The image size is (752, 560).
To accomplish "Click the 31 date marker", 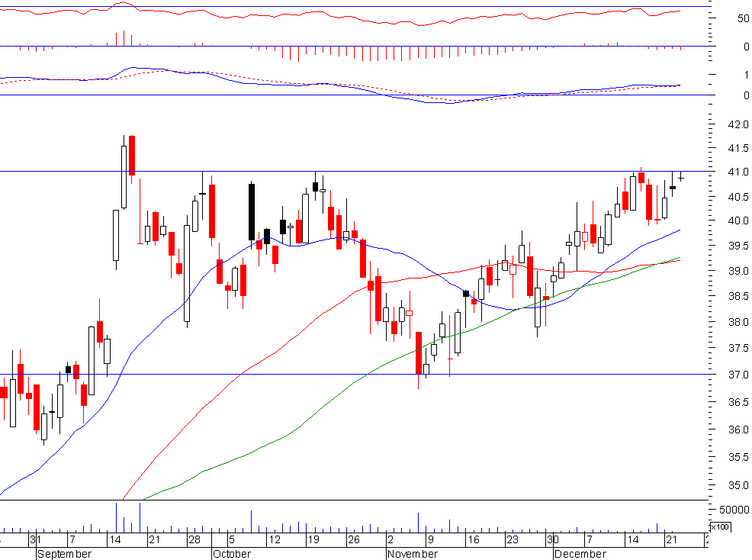I will click(36, 540).
